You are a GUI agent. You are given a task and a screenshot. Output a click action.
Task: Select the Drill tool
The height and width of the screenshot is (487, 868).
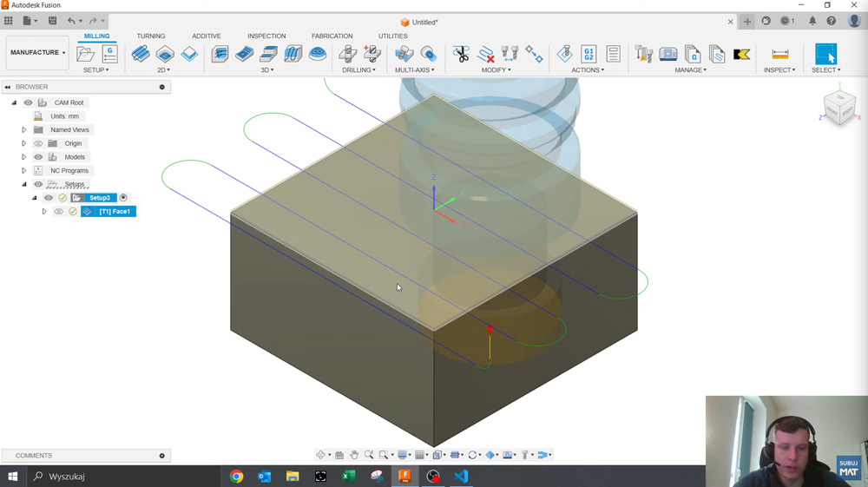[x=348, y=54]
